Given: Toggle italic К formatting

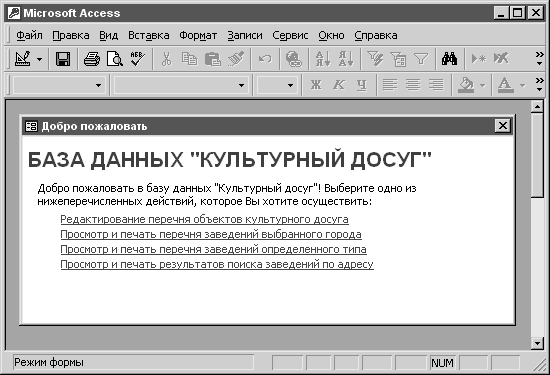Looking at the screenshot, I should pyautogui.click(x=339, y=85).
